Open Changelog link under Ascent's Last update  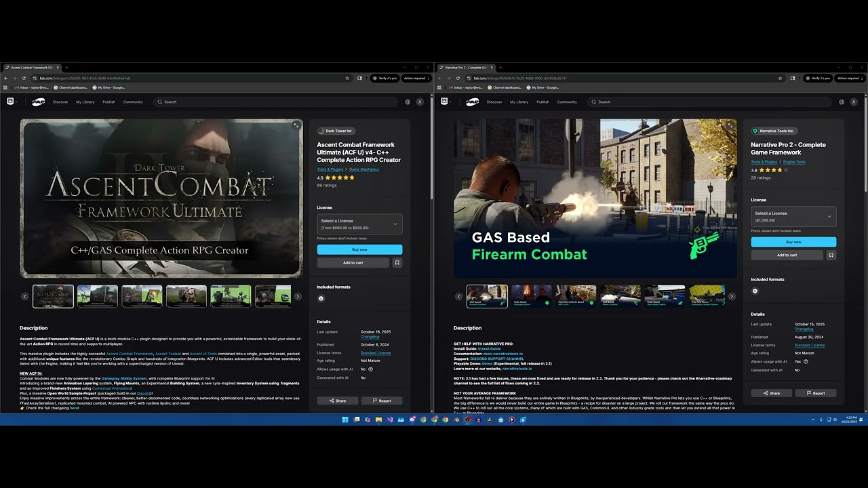pos(370,337)
